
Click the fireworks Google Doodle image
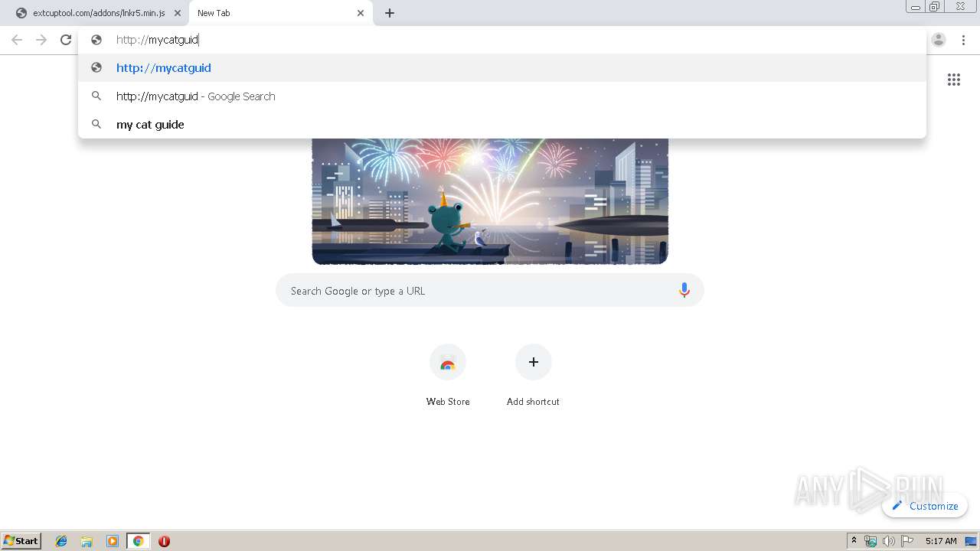click(x=490, y=201)
